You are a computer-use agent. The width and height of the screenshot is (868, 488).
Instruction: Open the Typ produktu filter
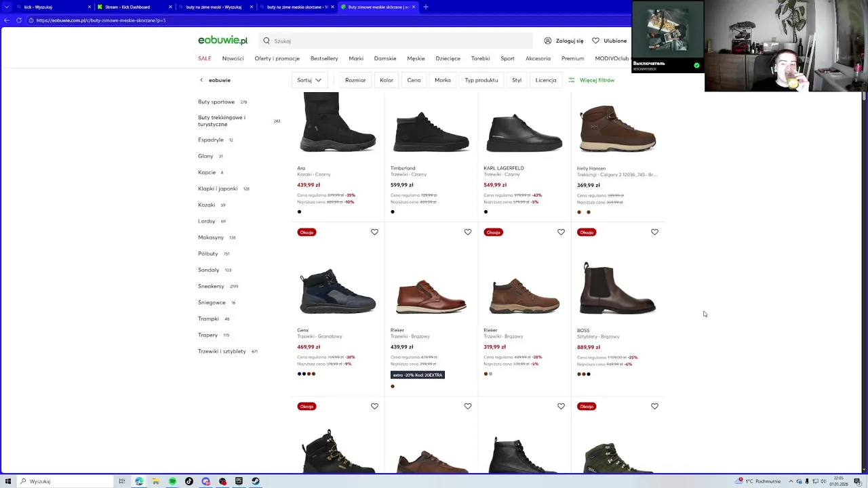(481, 80)
